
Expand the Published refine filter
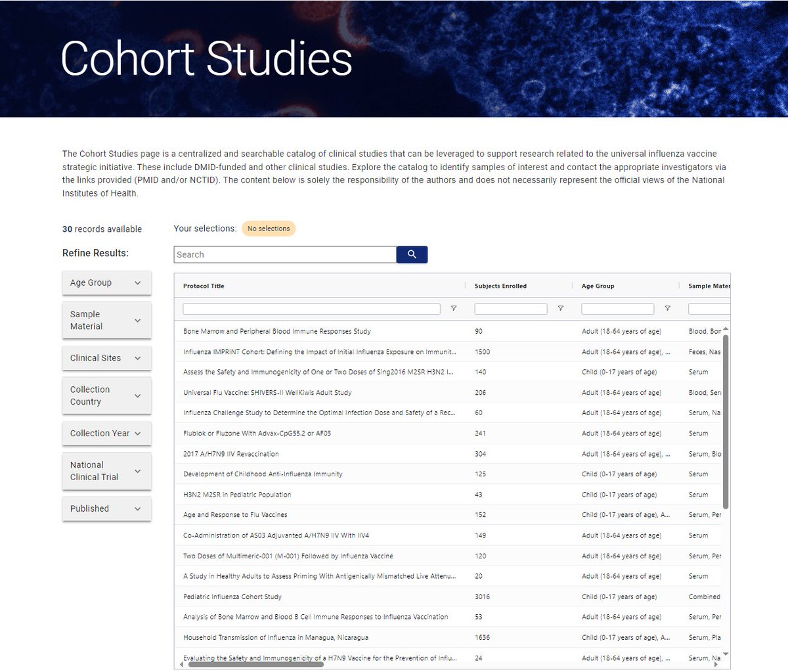(x=106, y=508)
